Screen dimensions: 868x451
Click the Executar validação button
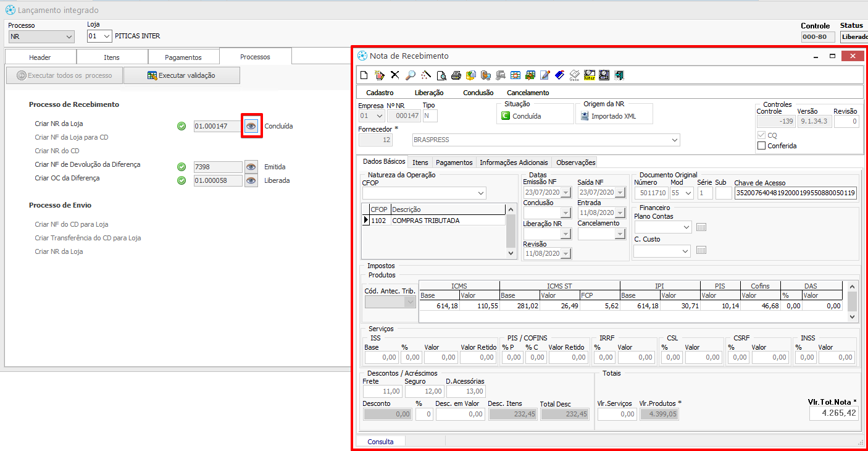click(182, 75)
